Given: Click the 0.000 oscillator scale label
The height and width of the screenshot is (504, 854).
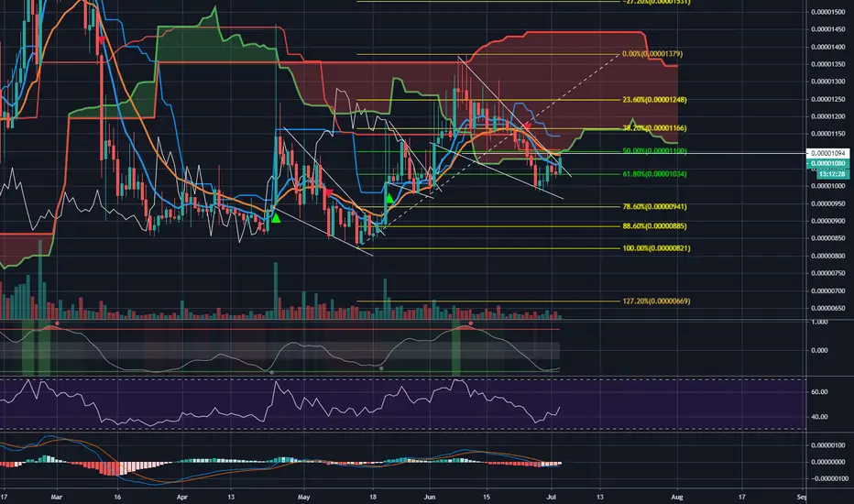Looking at the screenshot, I should [819, 350].
